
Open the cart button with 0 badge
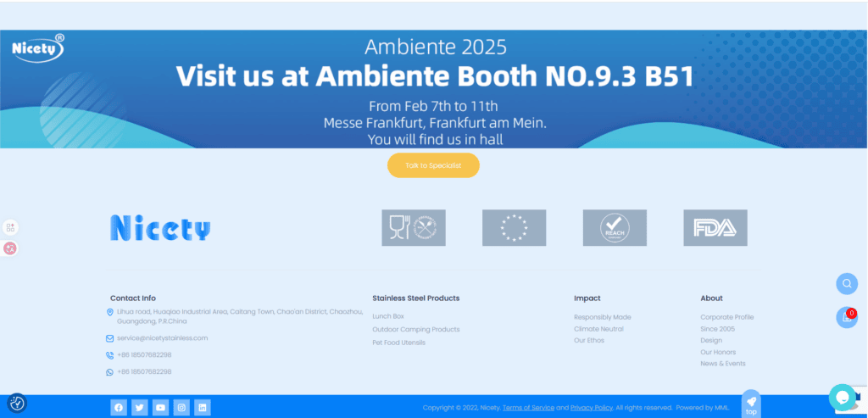pyautogui.click(x=847, y=317)
